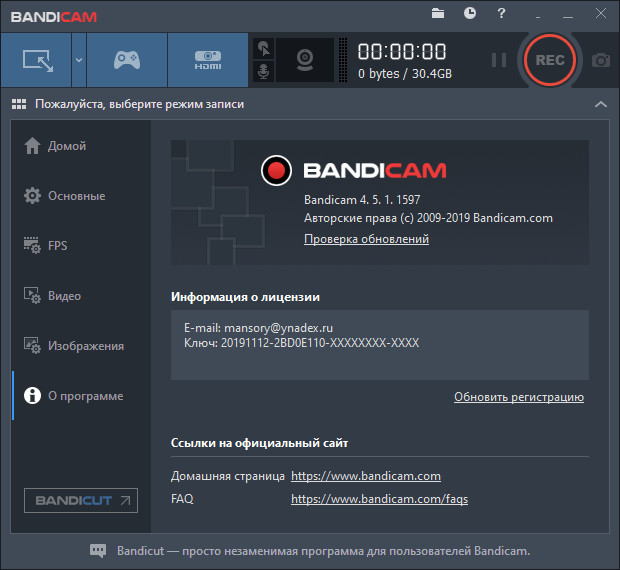Select HDMI device recording mode
Viewport: 620px width, 570px height.
207,60
